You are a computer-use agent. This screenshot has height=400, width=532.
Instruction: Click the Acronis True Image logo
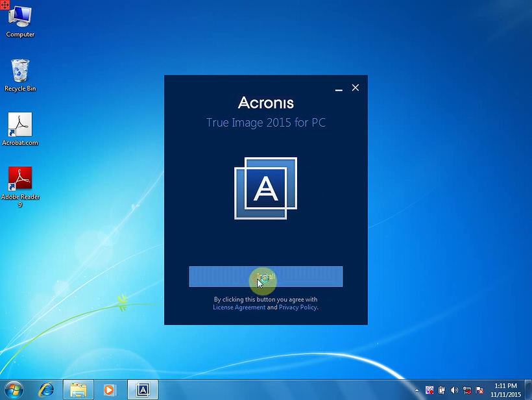click(265, 188)
